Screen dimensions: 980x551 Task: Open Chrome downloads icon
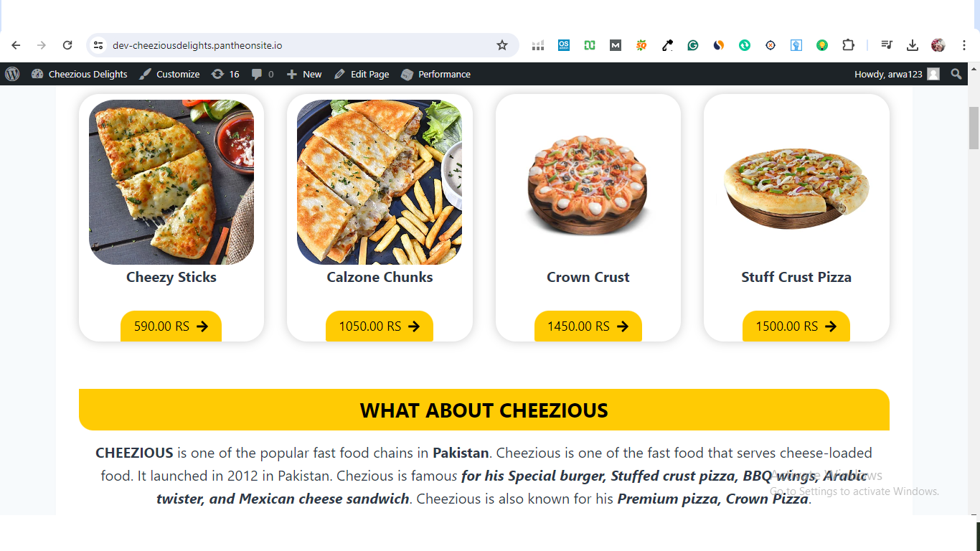(913, 45)
